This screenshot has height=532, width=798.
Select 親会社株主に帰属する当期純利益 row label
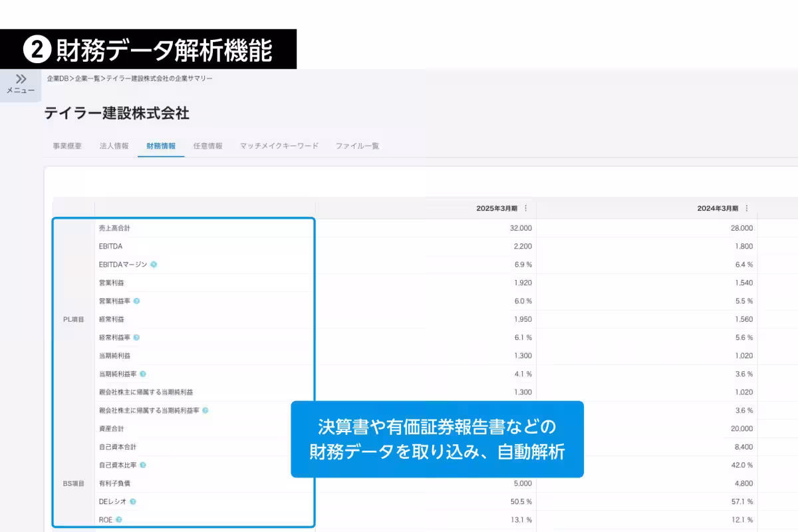[x=146, y=392]
